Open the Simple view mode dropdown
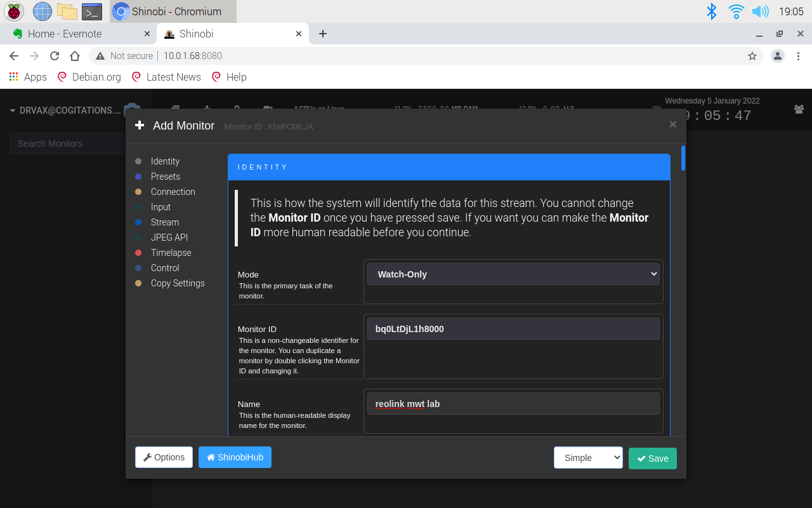Viewport: 812px width, 508px height. [588, 458]
